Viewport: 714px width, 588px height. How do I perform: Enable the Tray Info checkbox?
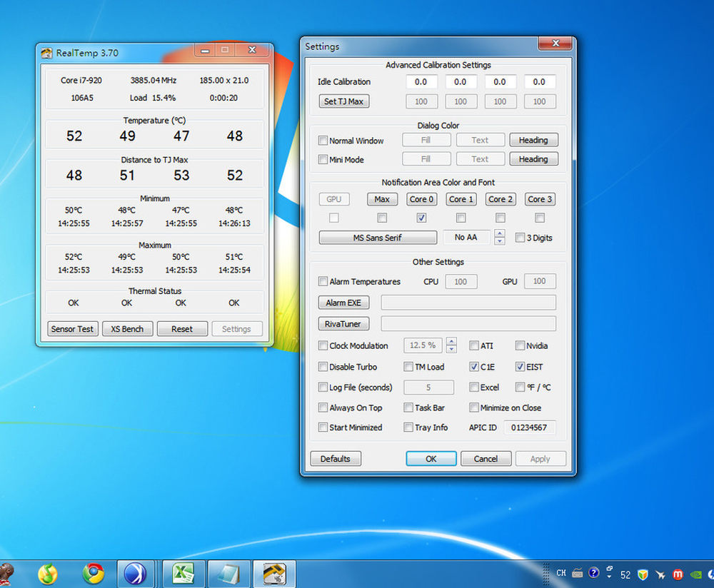click(x=408, y=427)
